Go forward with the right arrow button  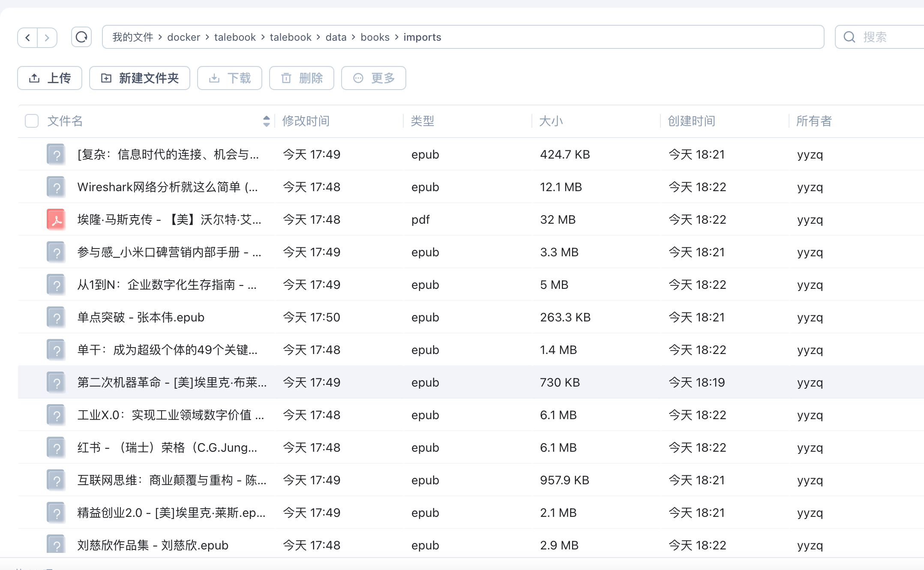[x=47, y=38]
